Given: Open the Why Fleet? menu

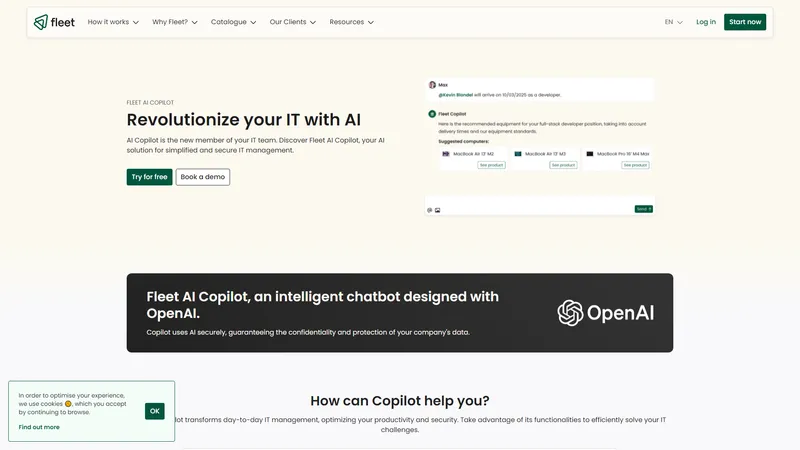Looking at the screenshot, I should pyautogui.click(x=174, y=22).
